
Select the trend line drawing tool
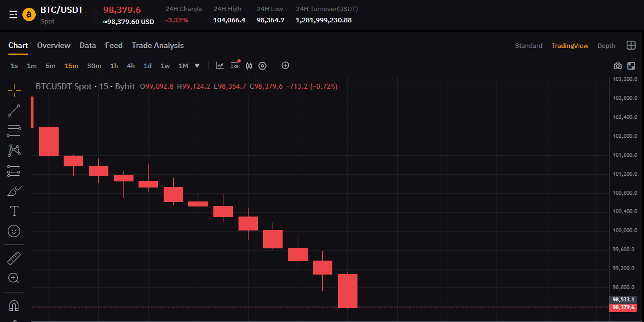(14, 110)
